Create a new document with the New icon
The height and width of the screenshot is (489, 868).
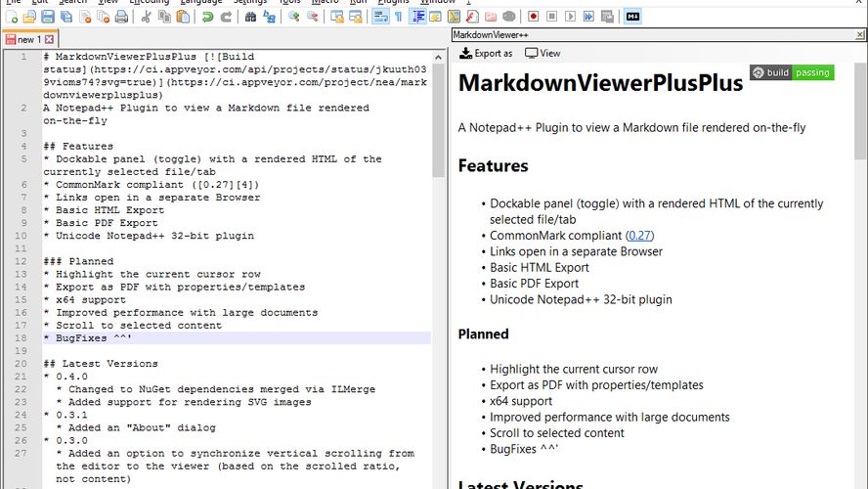coord(11,17)
